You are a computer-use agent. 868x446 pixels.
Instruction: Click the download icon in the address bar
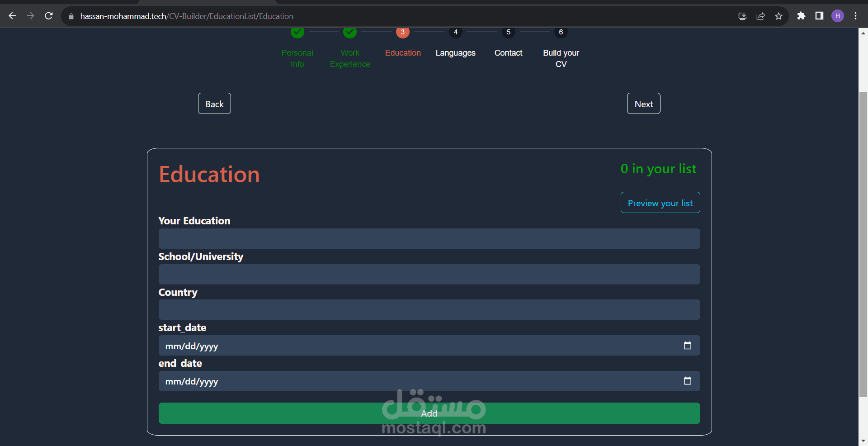742,16
